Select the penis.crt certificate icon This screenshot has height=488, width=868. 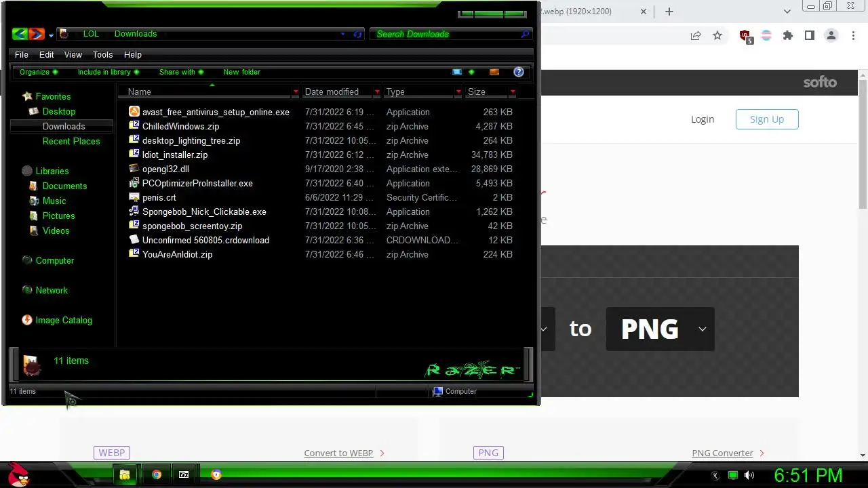(x=134, y=197)
